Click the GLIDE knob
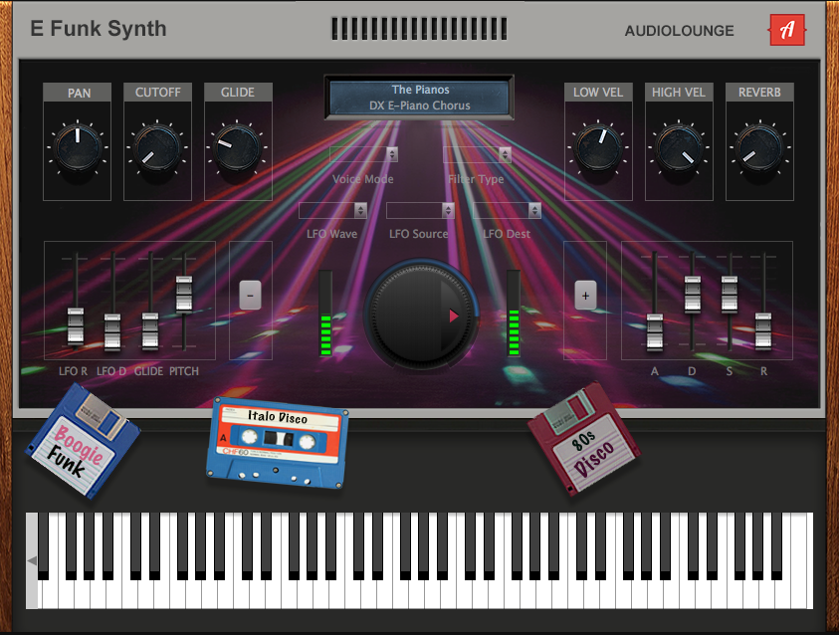 (x=238, y=147)
